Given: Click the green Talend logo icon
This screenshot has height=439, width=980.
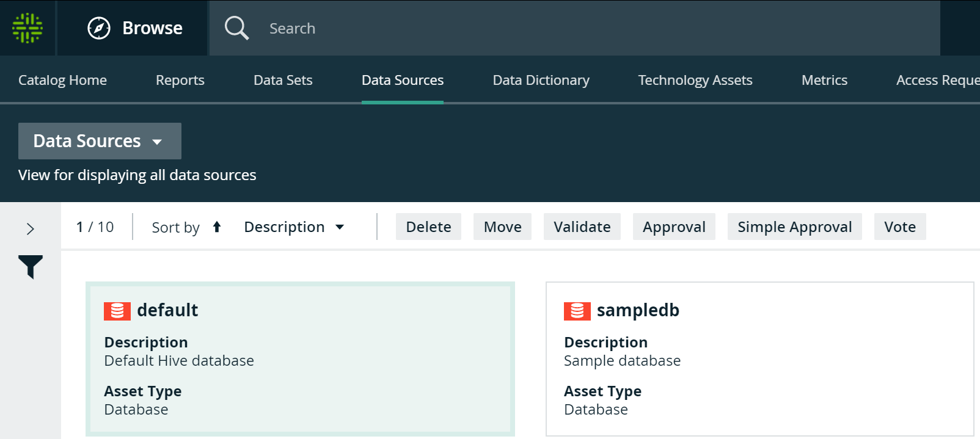Looking at the screenshot, I should click(27, 28).
